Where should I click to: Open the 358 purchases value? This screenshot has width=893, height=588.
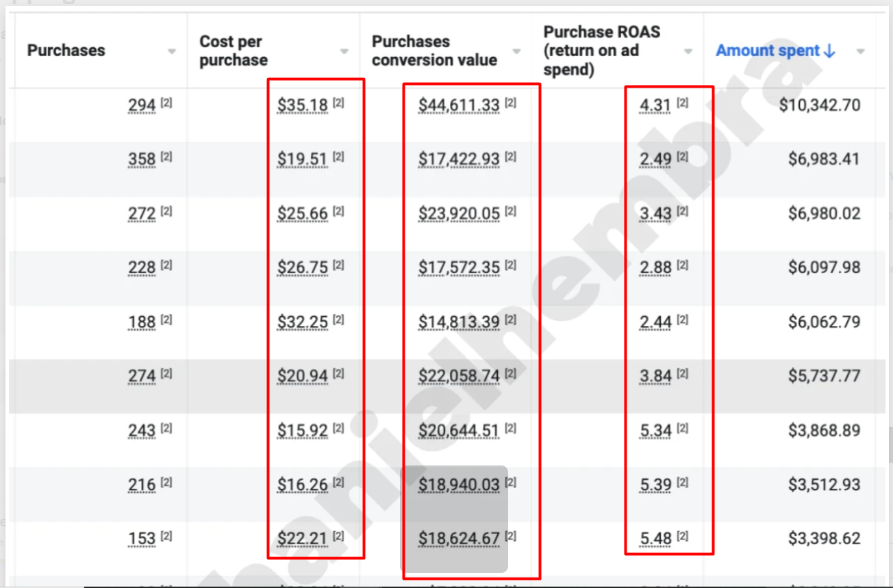[x=142, y=159]
